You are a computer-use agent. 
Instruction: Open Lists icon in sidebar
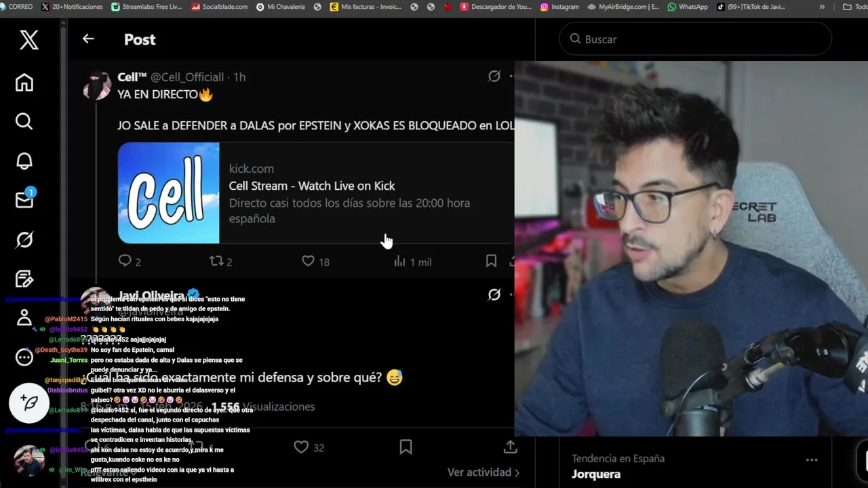[24, 279]
